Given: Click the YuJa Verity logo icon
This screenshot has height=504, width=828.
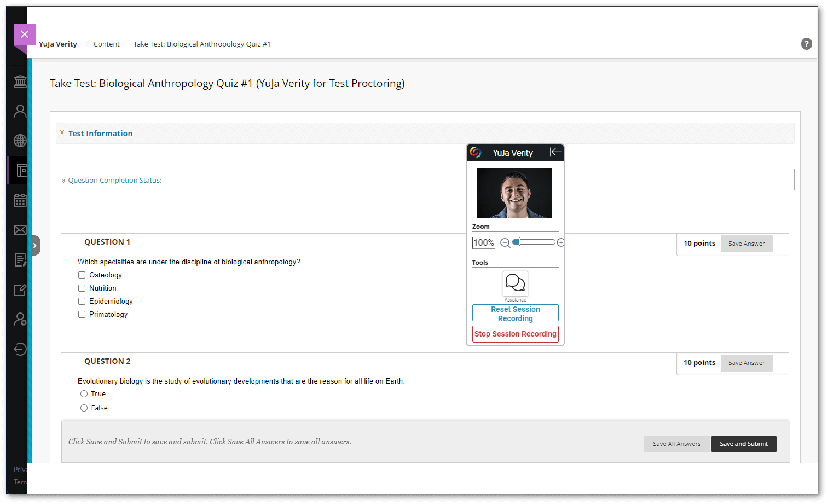Looking at the screenshot, I should [476, 152].
